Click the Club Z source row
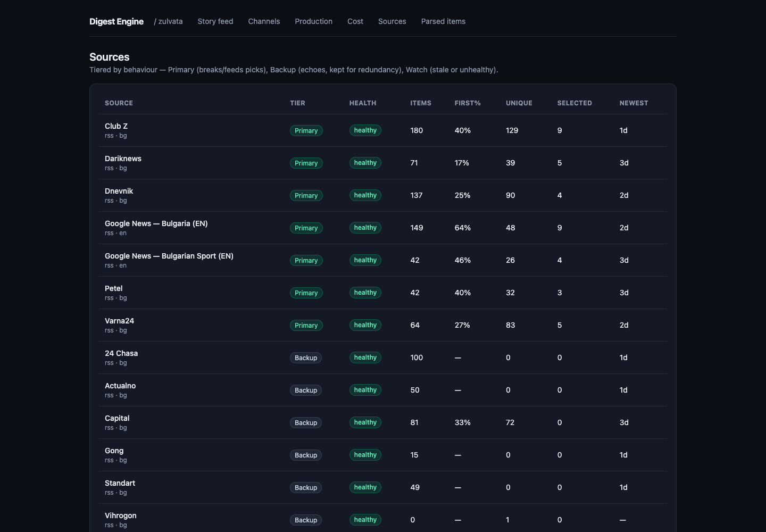The width and height of the screenshot is (766, 532). coord(383,130)
